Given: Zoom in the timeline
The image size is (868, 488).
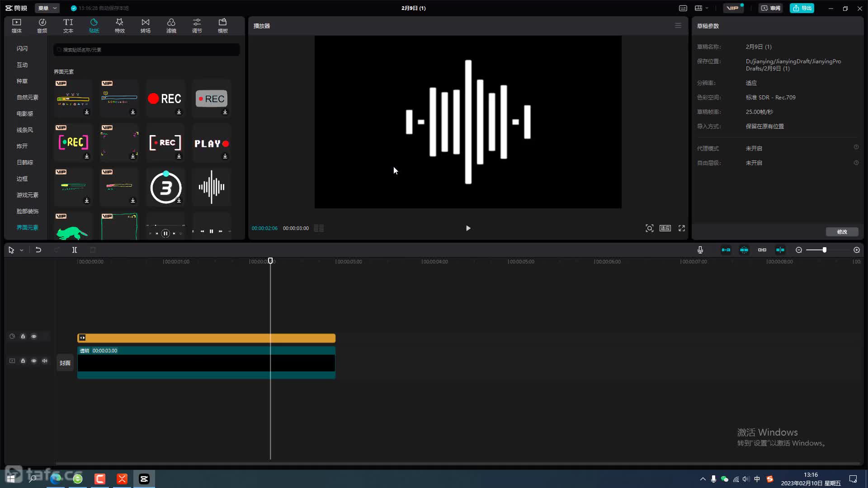Looking at the screenshot, I should pos(856,250).
